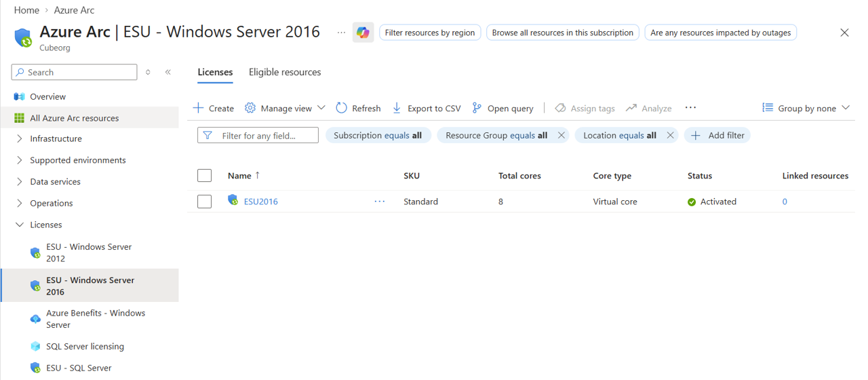Go to Azure Arc in the breadcrumb

pyautogui.click(x=75, y=10)
